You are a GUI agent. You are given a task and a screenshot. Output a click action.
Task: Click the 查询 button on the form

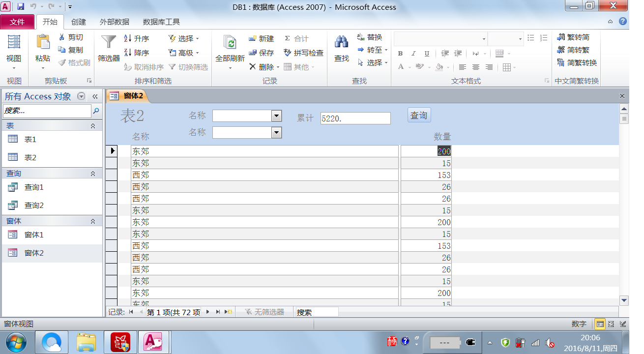[x=419, y=116]
